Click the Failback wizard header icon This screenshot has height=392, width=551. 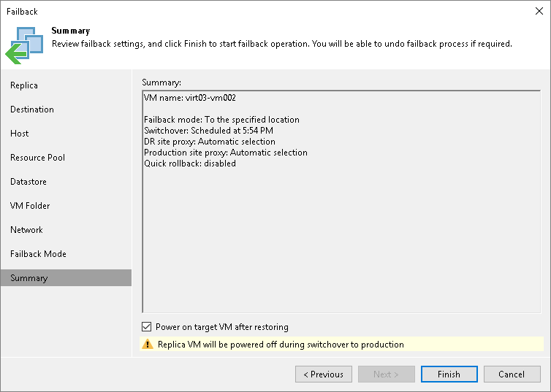tap(24, 45)
